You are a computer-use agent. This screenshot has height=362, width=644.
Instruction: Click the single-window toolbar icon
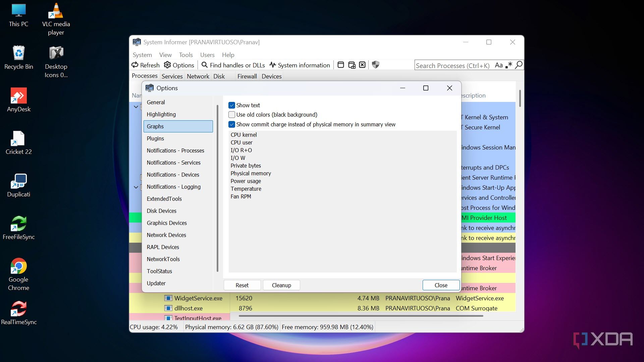(x=341, y=65)
